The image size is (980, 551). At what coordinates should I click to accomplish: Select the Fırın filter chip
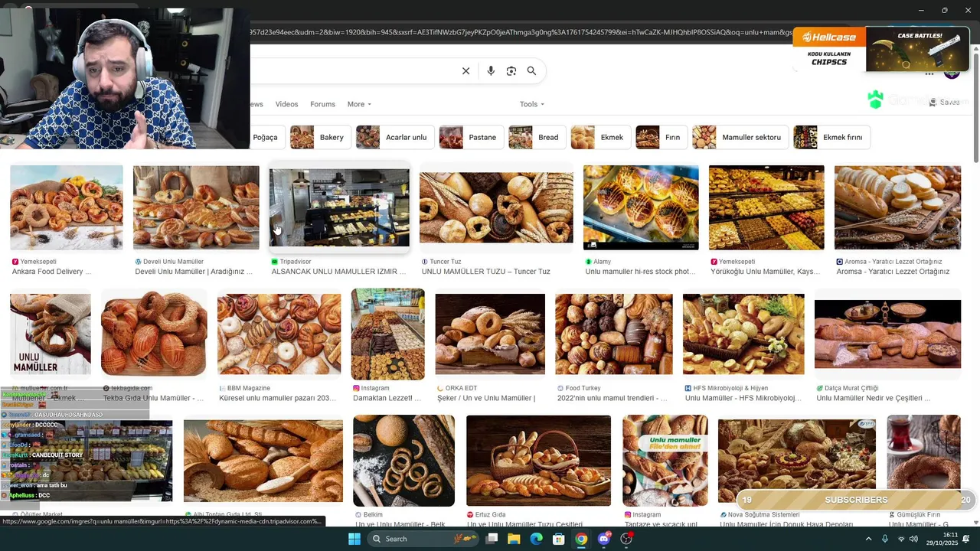(661, 137)
